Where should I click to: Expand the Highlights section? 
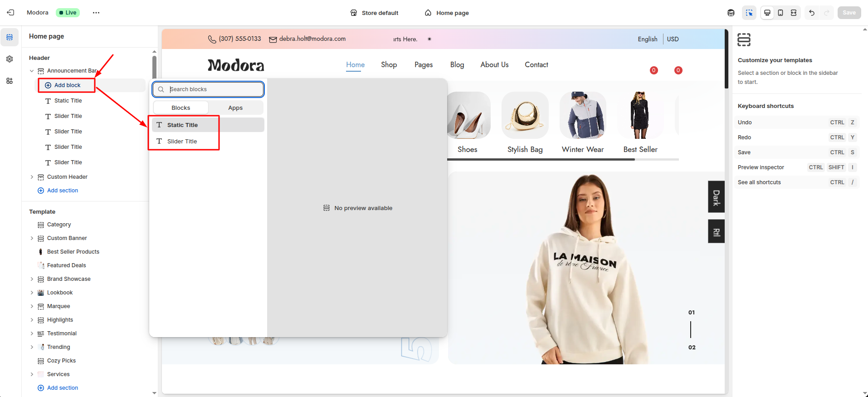[32, 320]
